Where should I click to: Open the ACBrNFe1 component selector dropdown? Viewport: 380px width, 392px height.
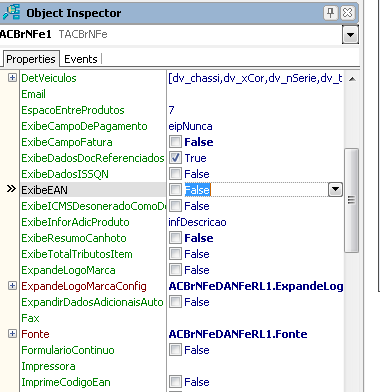tap(350, 35)
